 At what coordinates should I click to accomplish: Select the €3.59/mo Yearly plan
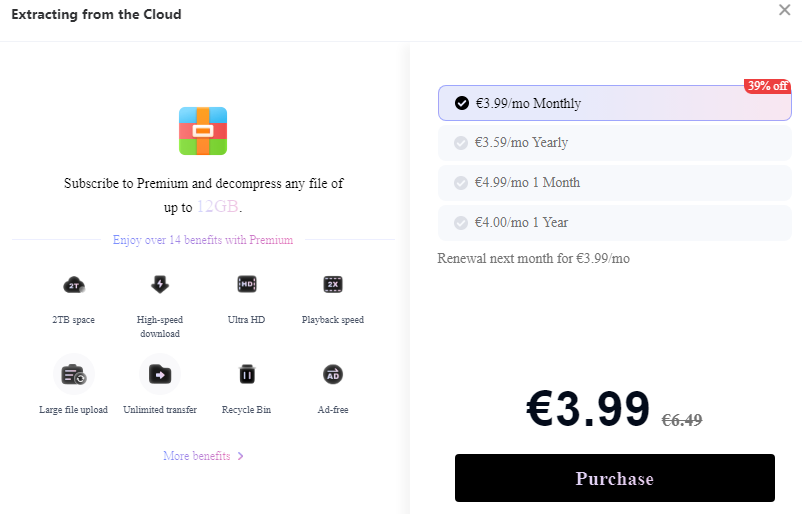coord(614,143)
